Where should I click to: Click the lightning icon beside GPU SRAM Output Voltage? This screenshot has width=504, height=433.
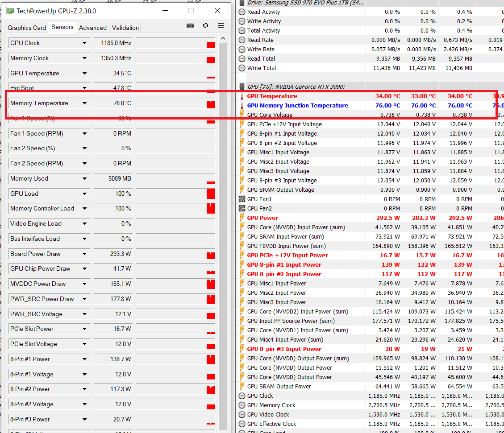coord(242,190)
